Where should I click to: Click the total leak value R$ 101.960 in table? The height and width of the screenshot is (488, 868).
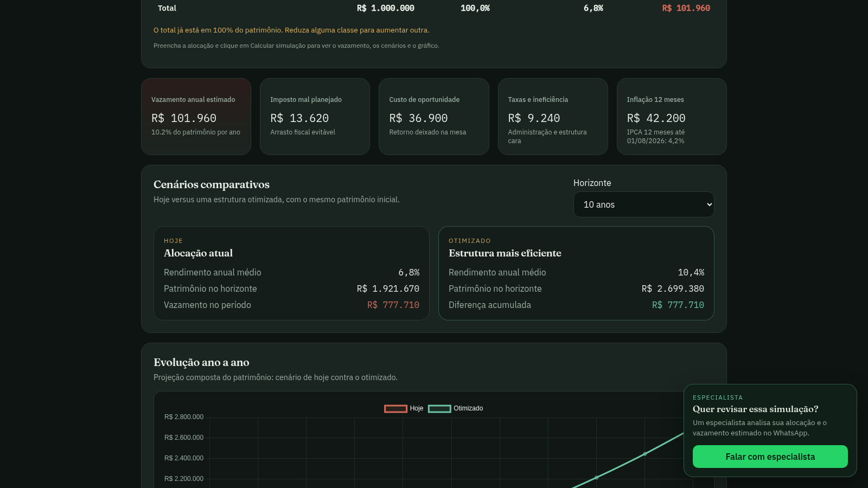tap(686, 8)
